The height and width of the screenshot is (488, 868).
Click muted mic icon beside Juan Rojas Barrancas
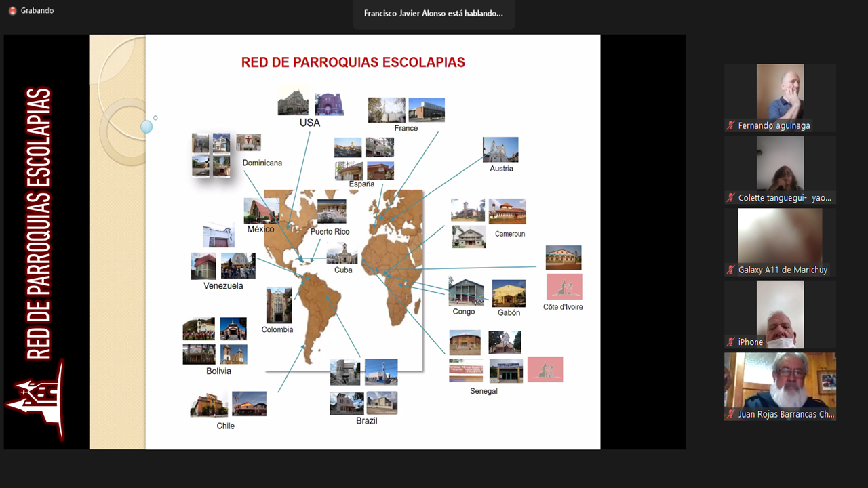(730, 414)
